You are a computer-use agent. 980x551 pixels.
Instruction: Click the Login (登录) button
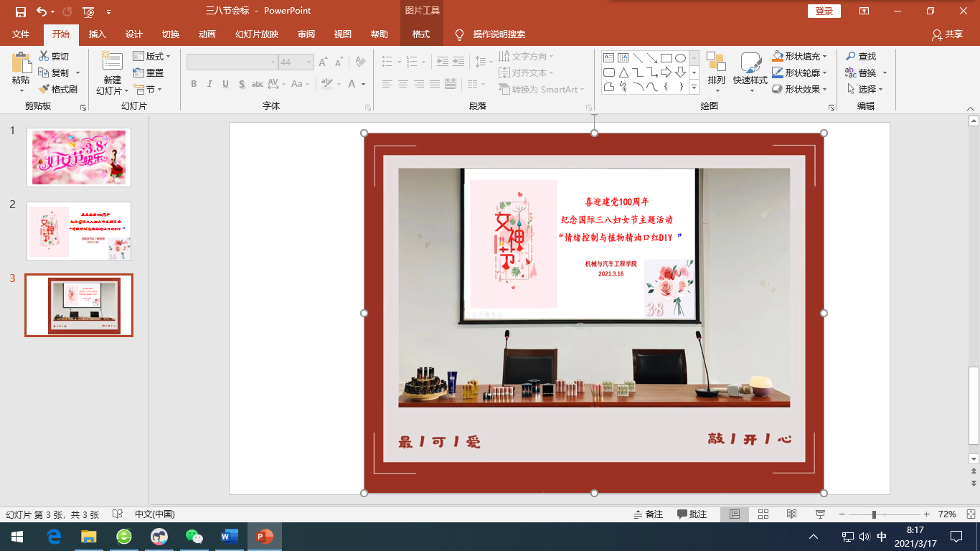click(824, 11)
